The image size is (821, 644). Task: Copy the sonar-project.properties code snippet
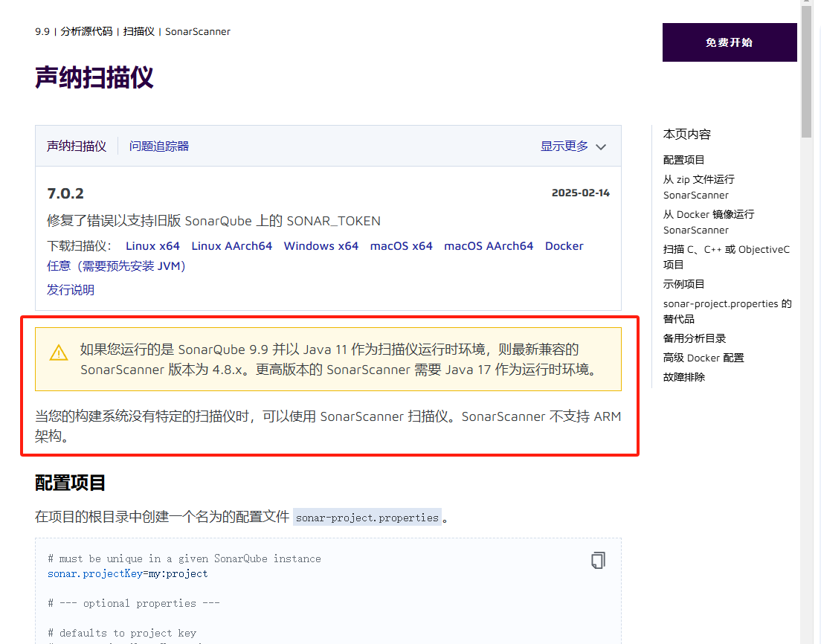(598, 560)
